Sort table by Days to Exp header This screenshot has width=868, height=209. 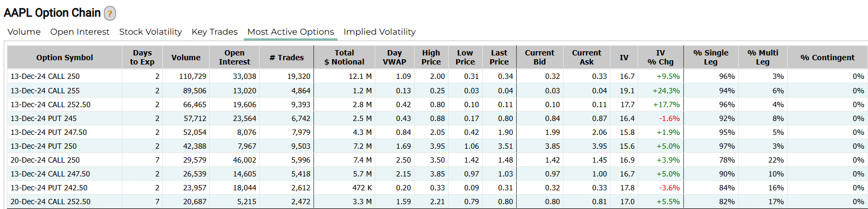pyautogui.click(x=142, y=58)
